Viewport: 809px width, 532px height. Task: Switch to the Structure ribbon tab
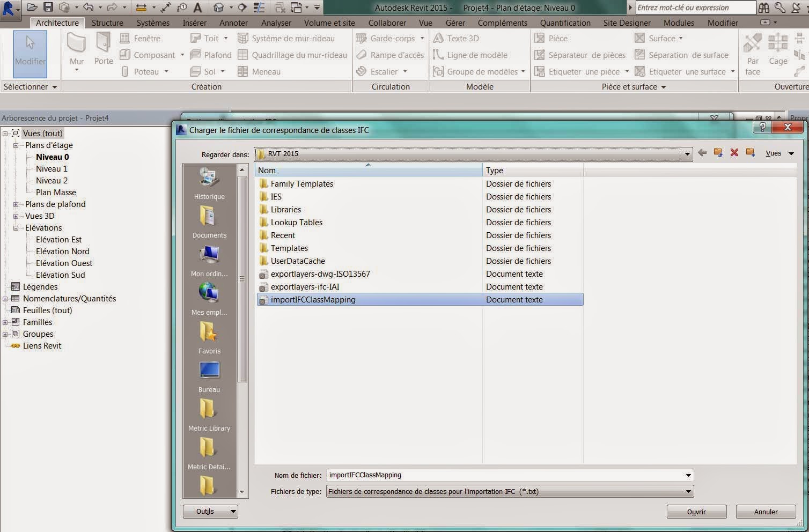pyautogui.click(x=107, y=23)
